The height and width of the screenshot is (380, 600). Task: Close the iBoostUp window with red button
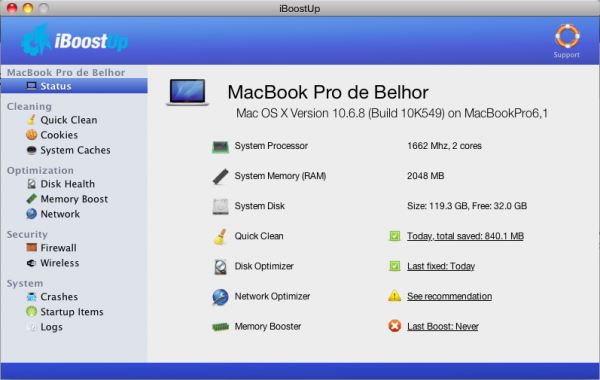point(12,8)
